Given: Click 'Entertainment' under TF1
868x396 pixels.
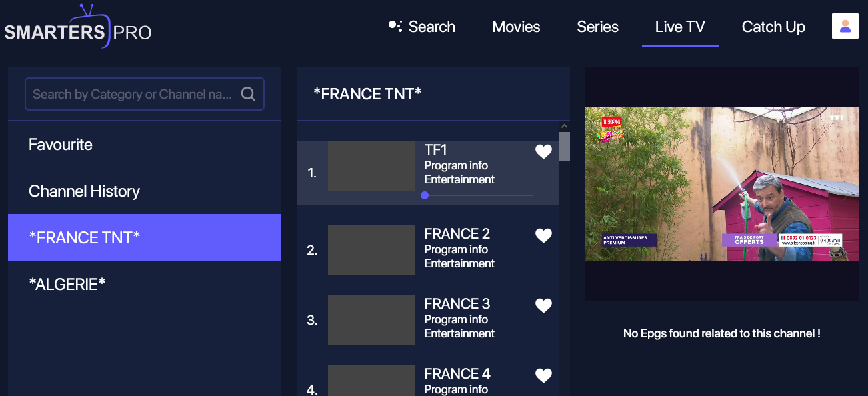Looking at the screenshot, I should coord(459,179).
